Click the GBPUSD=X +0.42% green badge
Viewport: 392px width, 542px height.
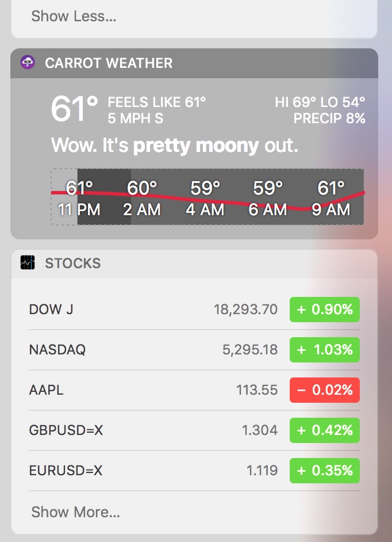coord(325,430)
